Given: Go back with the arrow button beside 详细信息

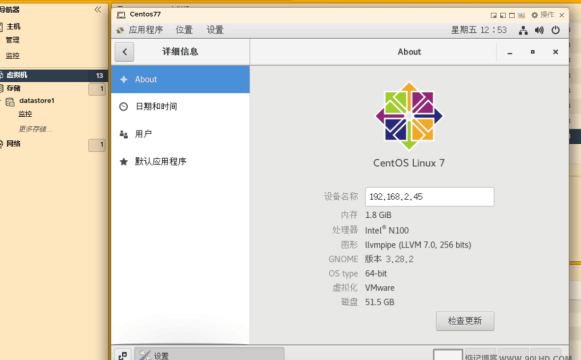Looking at the screenshot, I should pyautogui.click(x=124, y=52).
